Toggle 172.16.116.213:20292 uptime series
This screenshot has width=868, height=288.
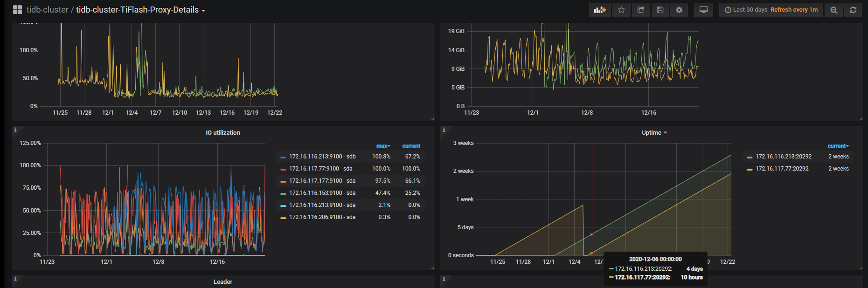coord(783,157)
